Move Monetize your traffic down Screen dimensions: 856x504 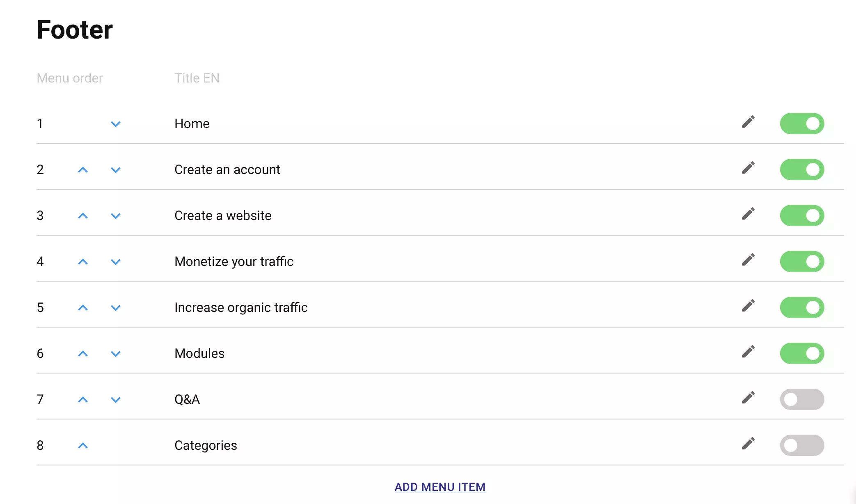click(116, 262)
